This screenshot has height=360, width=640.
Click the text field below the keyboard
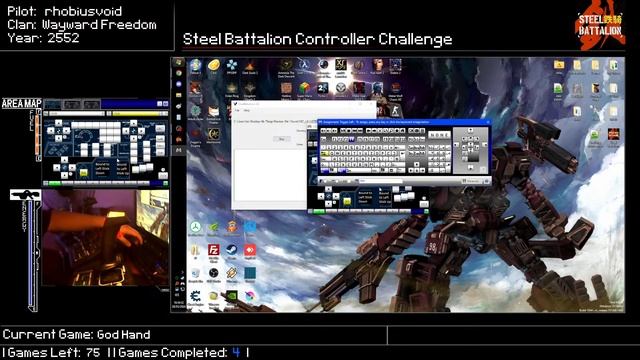click(380, 180)
